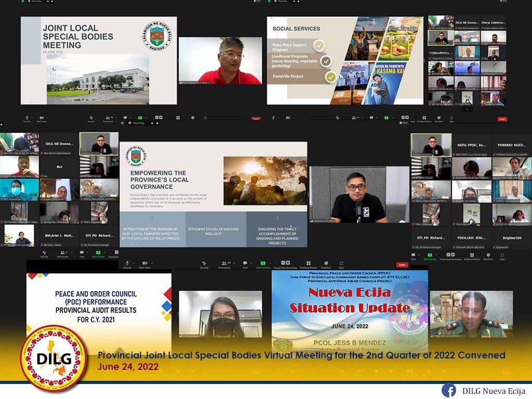532x399 pixels.
Task: Click red Leave button in Social Services window
Action: (x=502, y=119)
